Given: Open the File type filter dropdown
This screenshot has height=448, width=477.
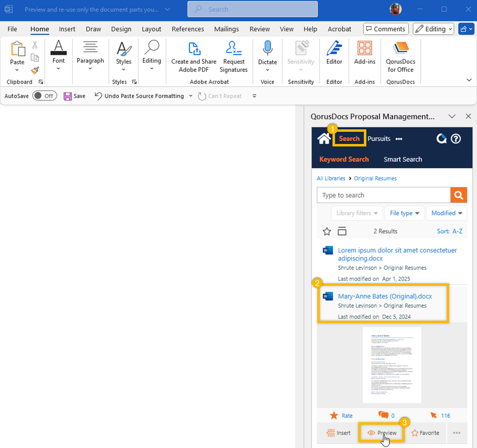Looking at the screenshot, I should tap(405, 213).
